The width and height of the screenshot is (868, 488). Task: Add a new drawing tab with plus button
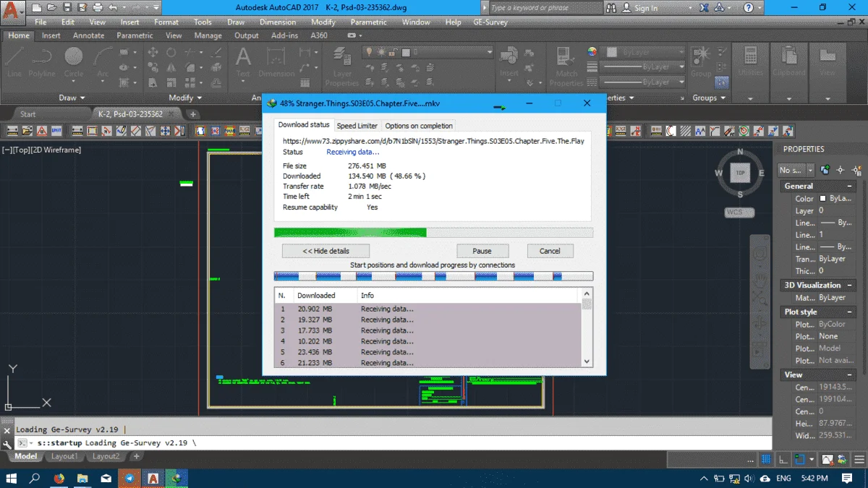(193, 114)
